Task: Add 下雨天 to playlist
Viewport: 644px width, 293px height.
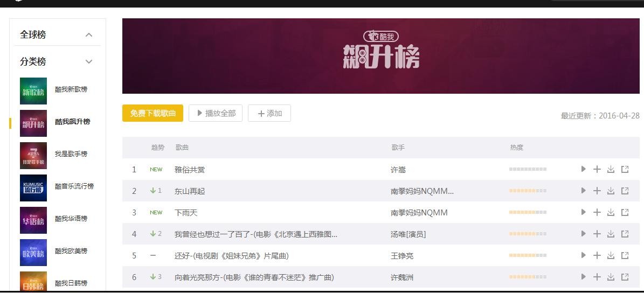Action: pyautogui.click(x=597, y=212)
